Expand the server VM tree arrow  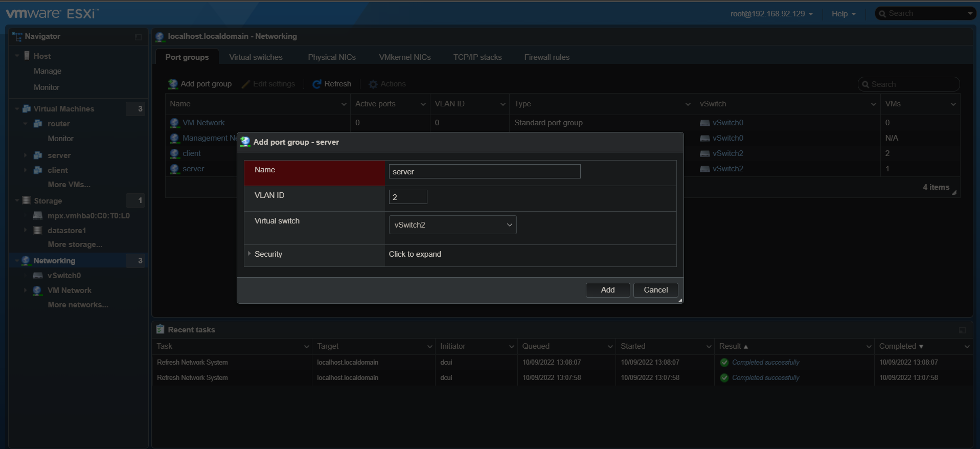pos(25,155)
